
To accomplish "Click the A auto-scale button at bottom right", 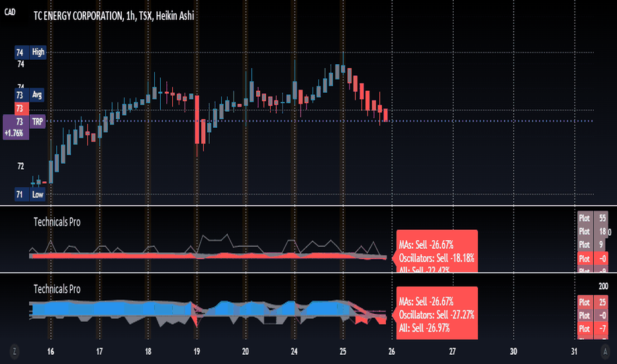I will [x=605, y=351].
